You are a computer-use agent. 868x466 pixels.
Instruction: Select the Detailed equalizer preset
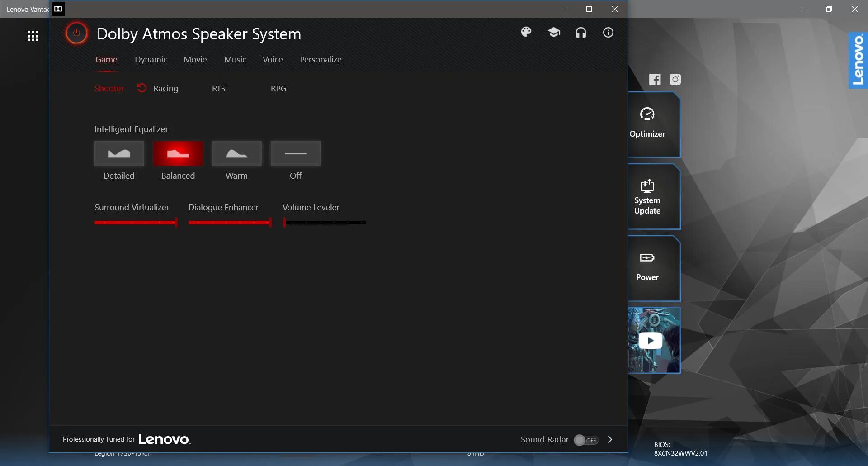119,153
